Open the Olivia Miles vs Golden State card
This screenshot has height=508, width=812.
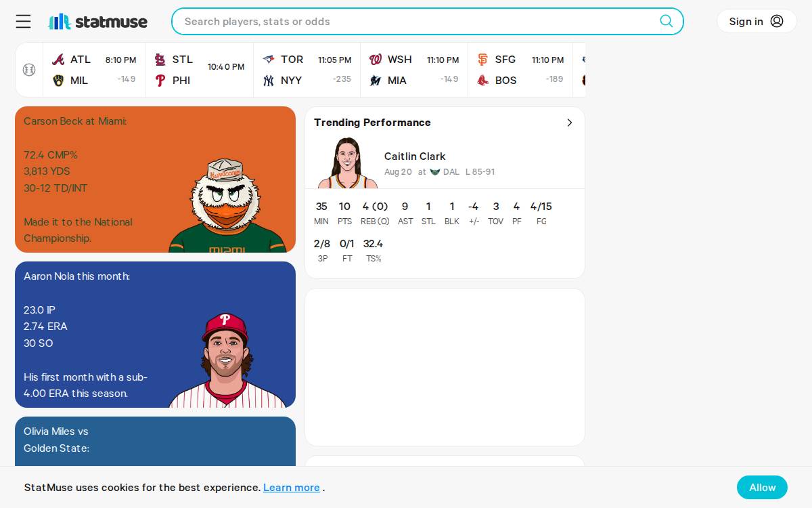coord(155,441)
